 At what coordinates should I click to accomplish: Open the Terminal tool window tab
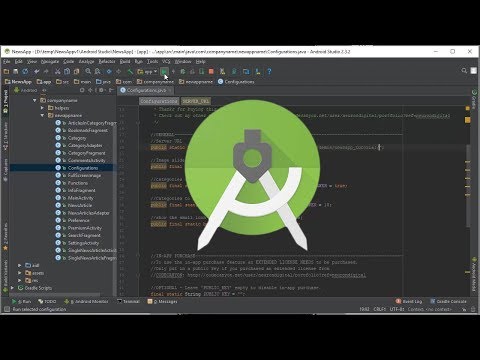[128, 301]
